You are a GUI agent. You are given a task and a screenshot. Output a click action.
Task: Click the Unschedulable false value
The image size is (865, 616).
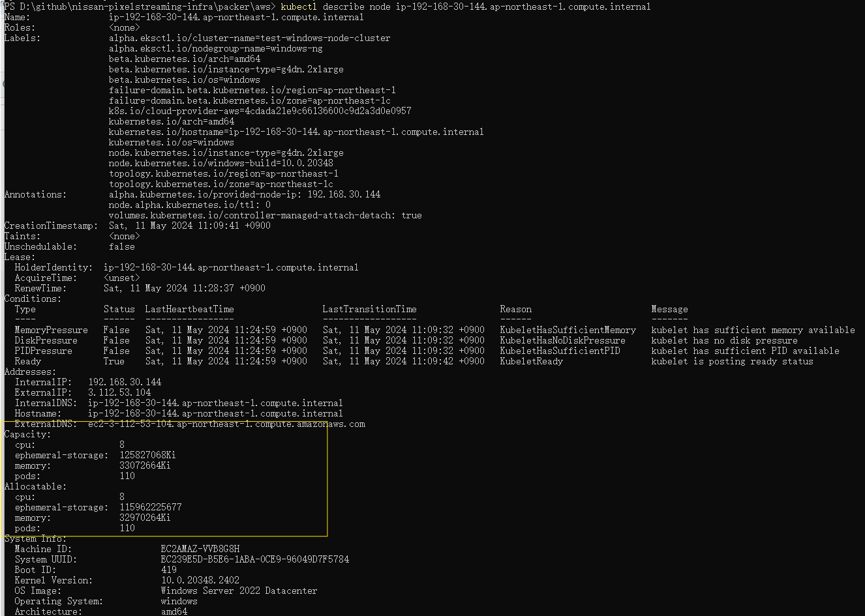[x=122, y=246]
